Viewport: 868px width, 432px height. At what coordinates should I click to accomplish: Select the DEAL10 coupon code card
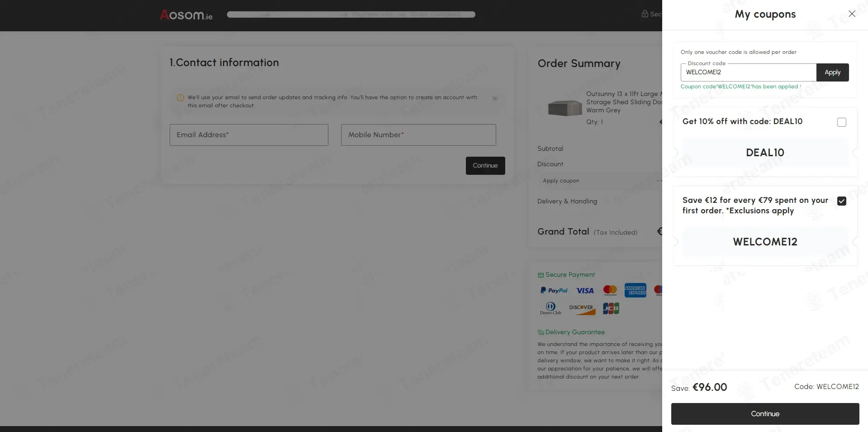click(x=765, y=153)
